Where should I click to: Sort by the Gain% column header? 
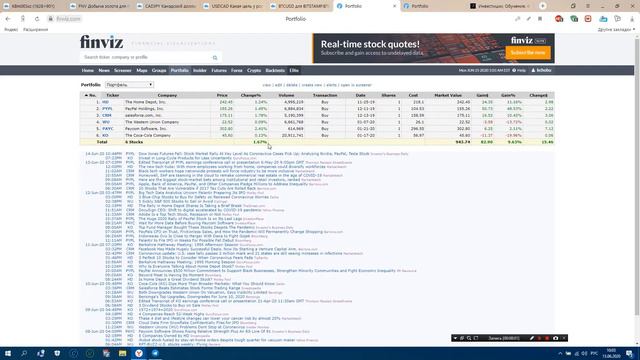click(x=508, y=95)
